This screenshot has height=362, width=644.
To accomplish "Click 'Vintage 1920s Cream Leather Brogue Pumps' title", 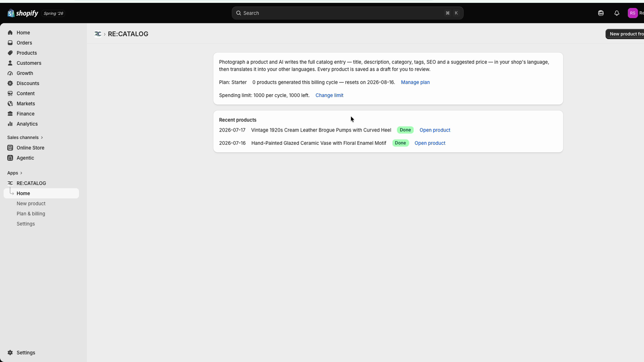I will pyautogui.click(x=321, y=130).
